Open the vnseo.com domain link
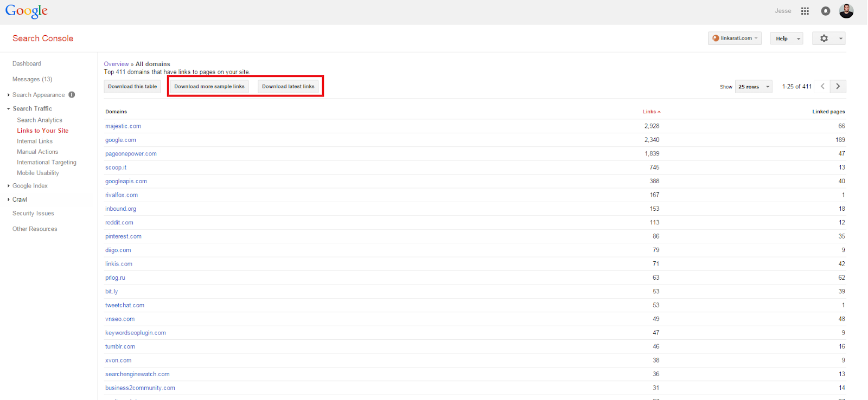The image size is (868, 400). 120,319
